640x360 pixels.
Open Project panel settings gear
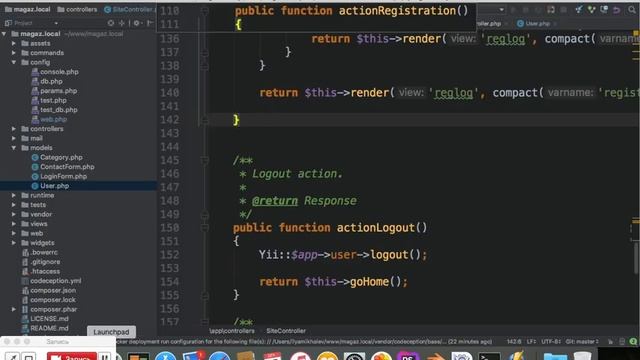(137, 23)
